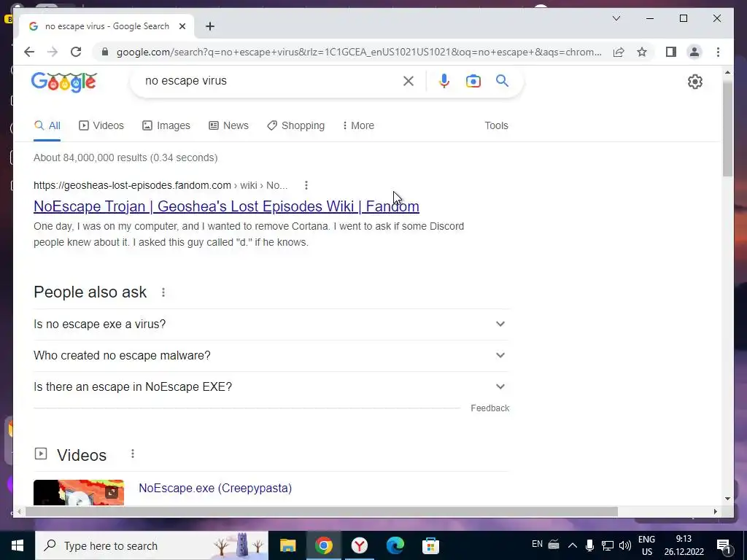Click the scroll down arrow
Screen dimensions: 747x560
tap(727, 499)
